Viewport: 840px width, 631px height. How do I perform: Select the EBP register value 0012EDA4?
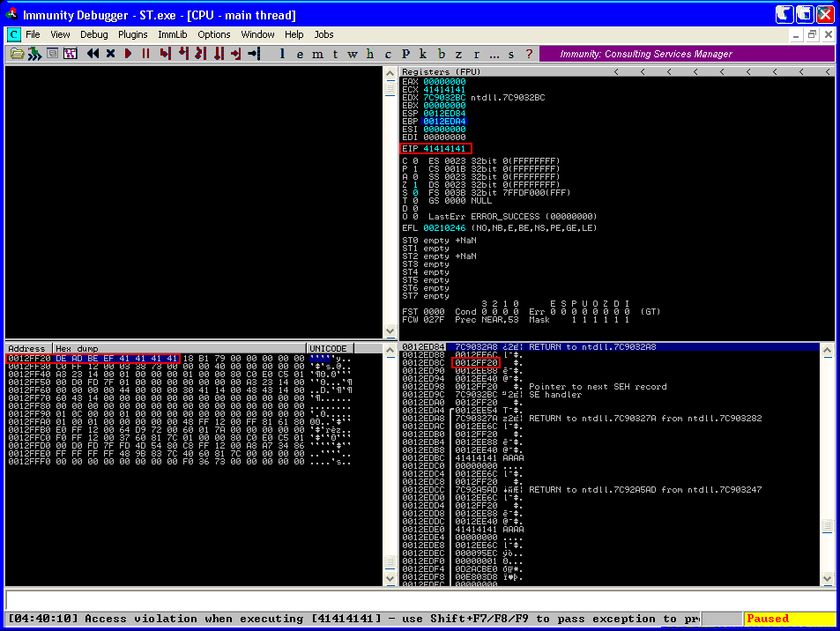[444, 122]
